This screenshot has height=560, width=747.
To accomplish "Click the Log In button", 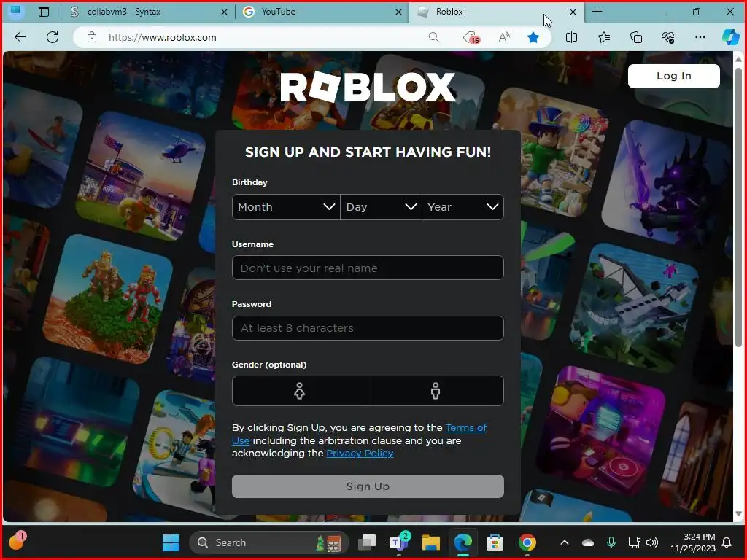I will coord(673,76).
